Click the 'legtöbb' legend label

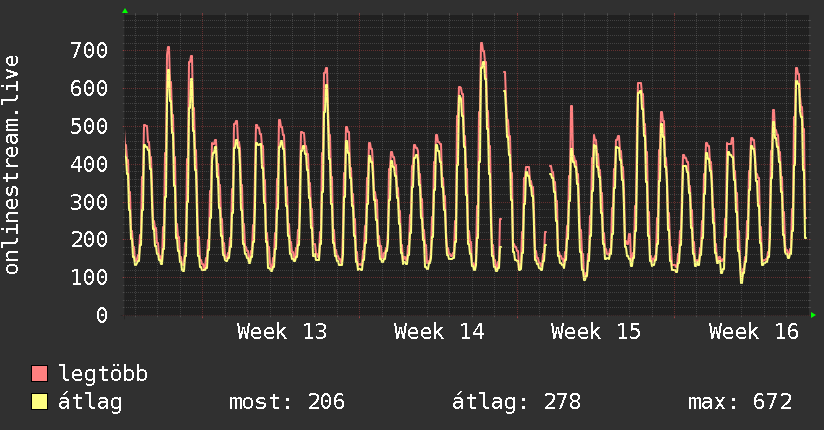[x=103, y=374]
